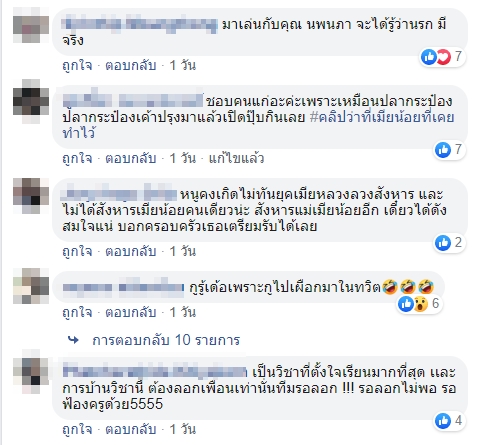This screenshot has height=445, width=497.
Task: Click the like reaction icon on first comment
Action: (x=429, y=57)
